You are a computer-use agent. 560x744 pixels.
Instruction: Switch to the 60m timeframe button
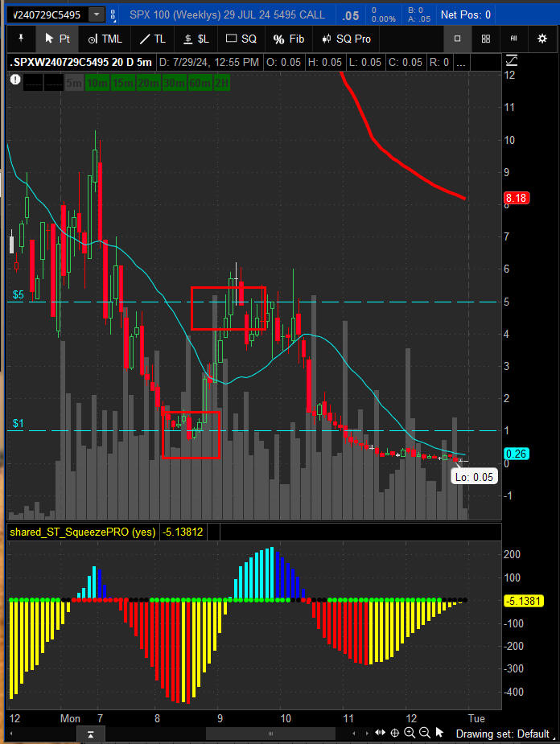coord(200,83)
